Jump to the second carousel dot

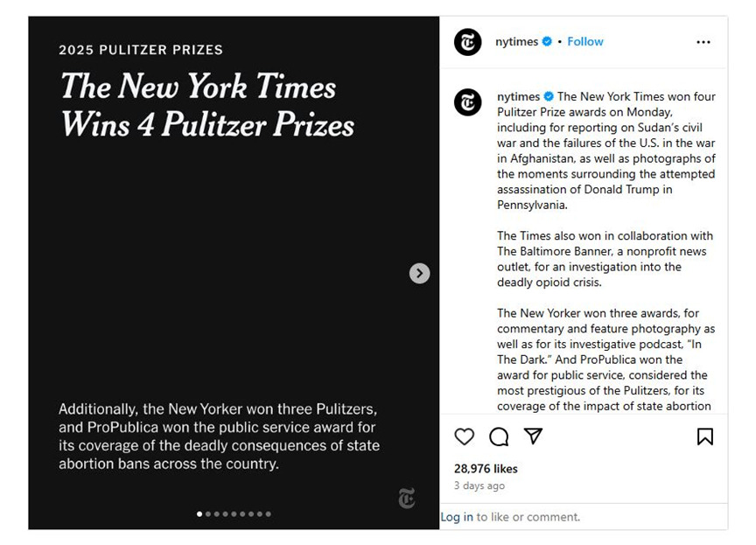click(x=208, y=514)
